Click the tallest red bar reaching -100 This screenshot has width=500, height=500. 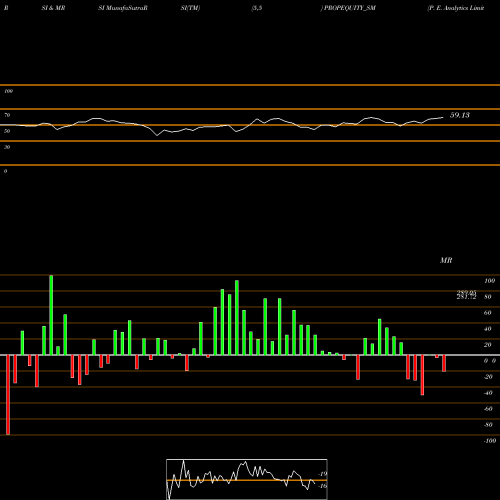pyautogui.click(x=8, y=395)
